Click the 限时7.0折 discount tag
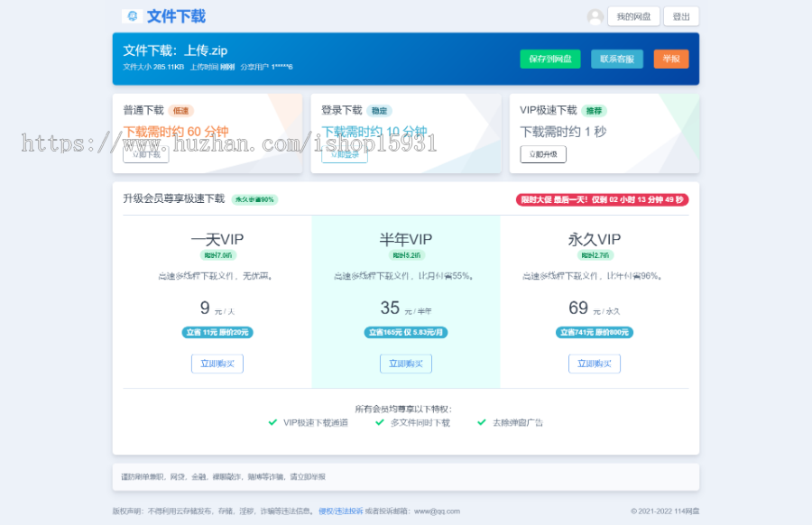 click(218, 255)
